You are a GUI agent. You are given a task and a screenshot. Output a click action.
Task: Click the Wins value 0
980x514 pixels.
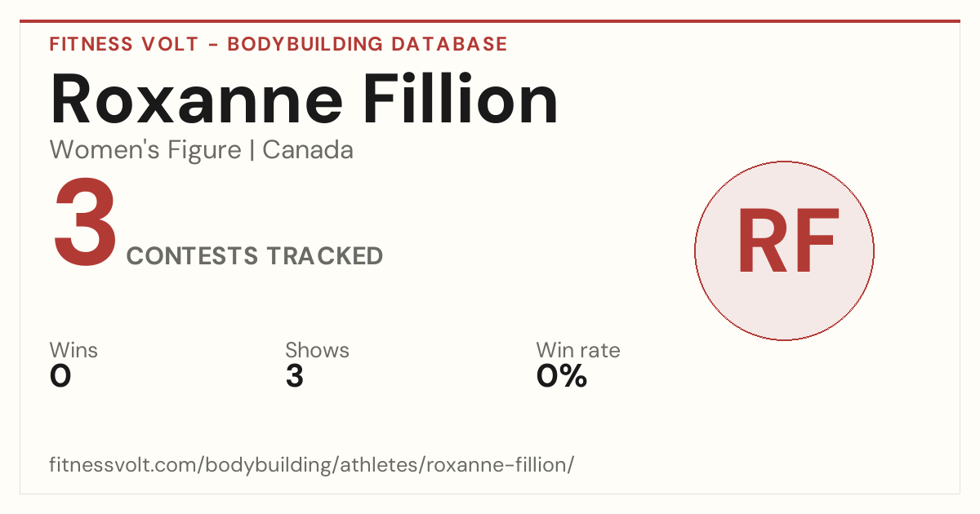pyautogui.click(x=60, y=376)
